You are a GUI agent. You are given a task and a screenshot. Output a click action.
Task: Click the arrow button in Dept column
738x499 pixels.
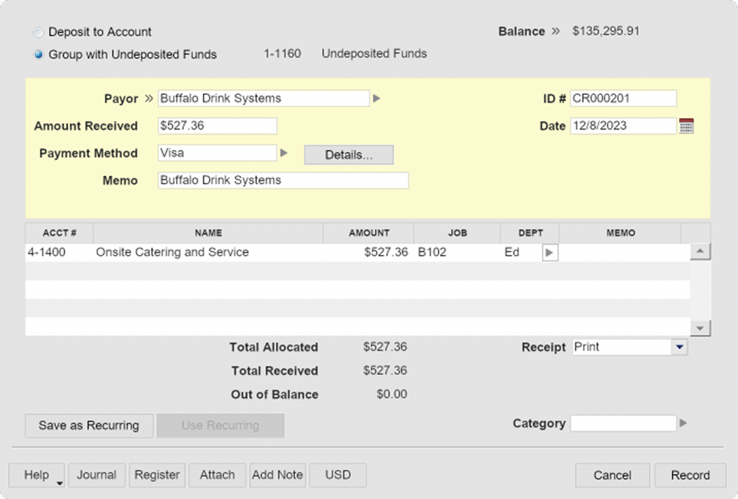pyautogui.click(x=549, y=253)
